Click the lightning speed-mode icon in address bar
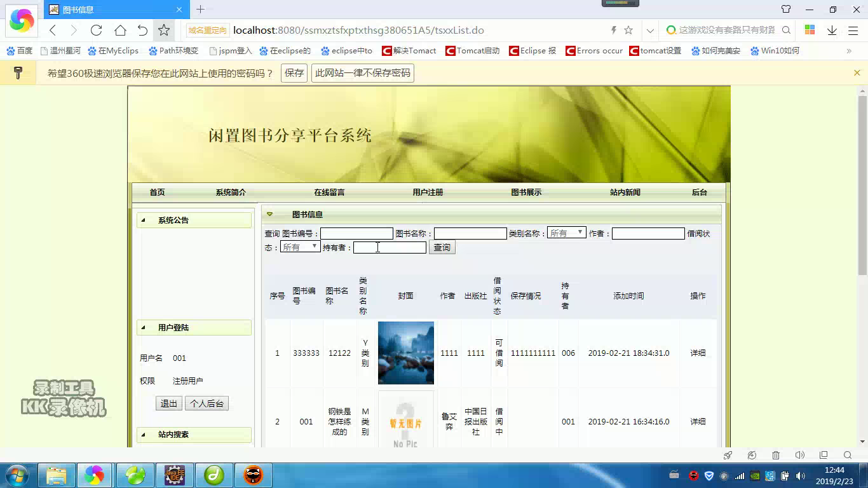The width and height of the screenshot is (868, 488). [x=613, y=30]
